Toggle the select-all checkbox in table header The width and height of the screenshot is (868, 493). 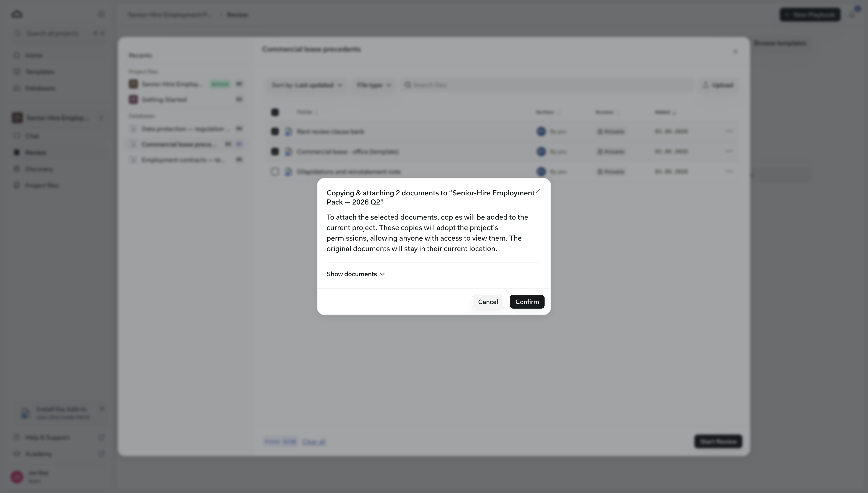[x=275, y=112]
